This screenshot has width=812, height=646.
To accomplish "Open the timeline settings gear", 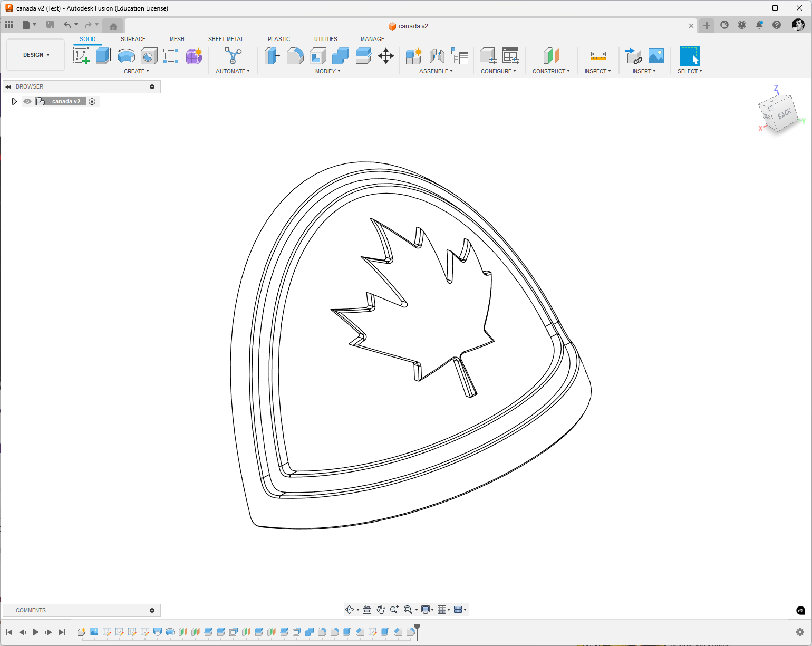I will (x=800, y=632).
